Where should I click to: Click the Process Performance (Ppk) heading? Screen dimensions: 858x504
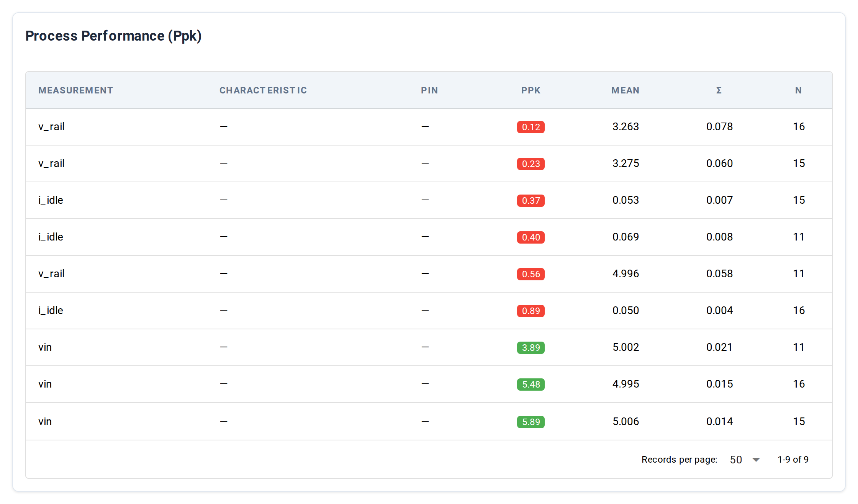113,36
